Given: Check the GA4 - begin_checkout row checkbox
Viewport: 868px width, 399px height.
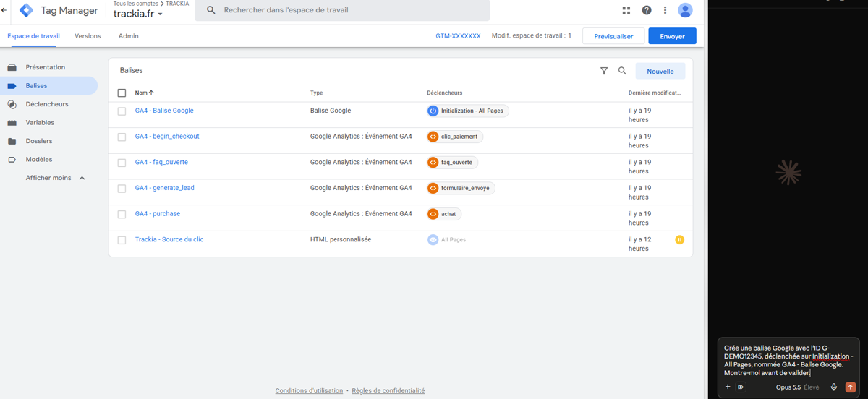Looking at the screenshot, I should (122, 137).
